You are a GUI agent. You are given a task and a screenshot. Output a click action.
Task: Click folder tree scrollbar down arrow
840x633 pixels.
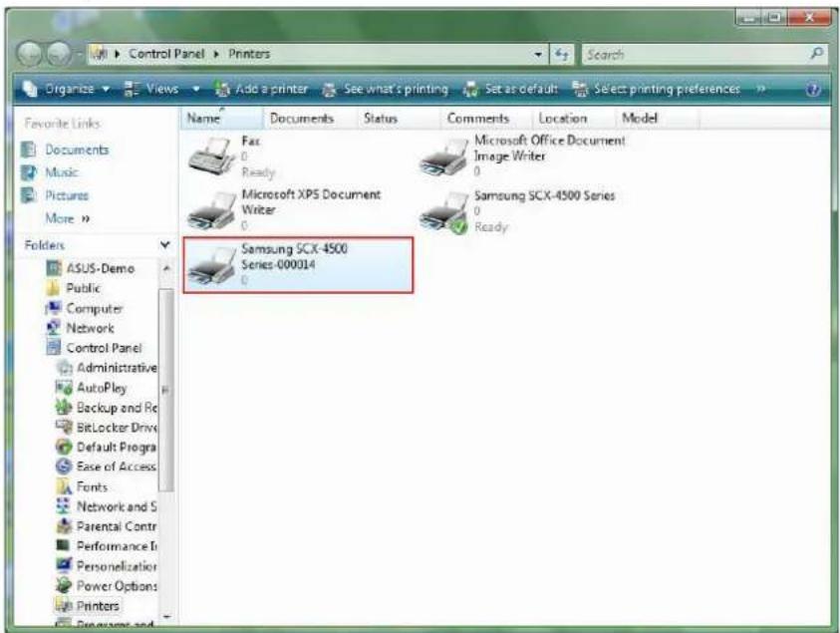tap(166, 617)
